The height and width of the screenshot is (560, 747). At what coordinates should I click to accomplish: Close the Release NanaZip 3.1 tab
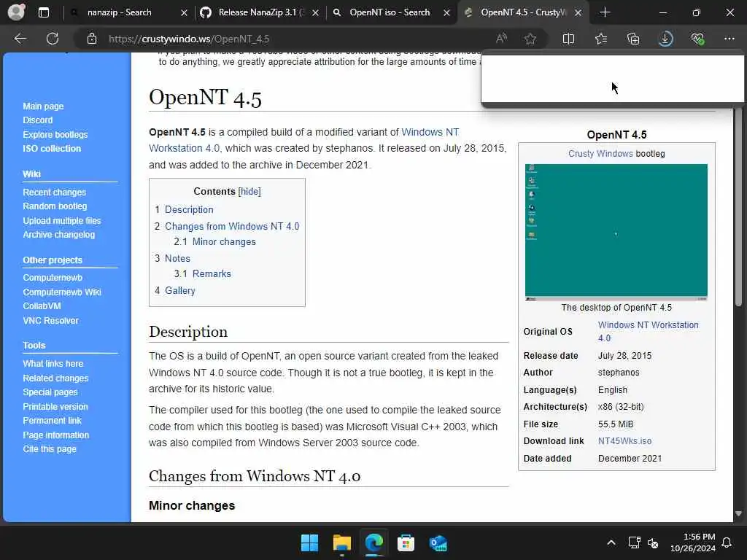(x=315, y=13)
